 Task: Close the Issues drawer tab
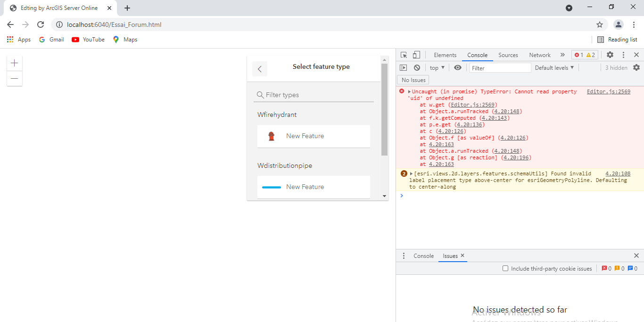click(x=462, y=256)
